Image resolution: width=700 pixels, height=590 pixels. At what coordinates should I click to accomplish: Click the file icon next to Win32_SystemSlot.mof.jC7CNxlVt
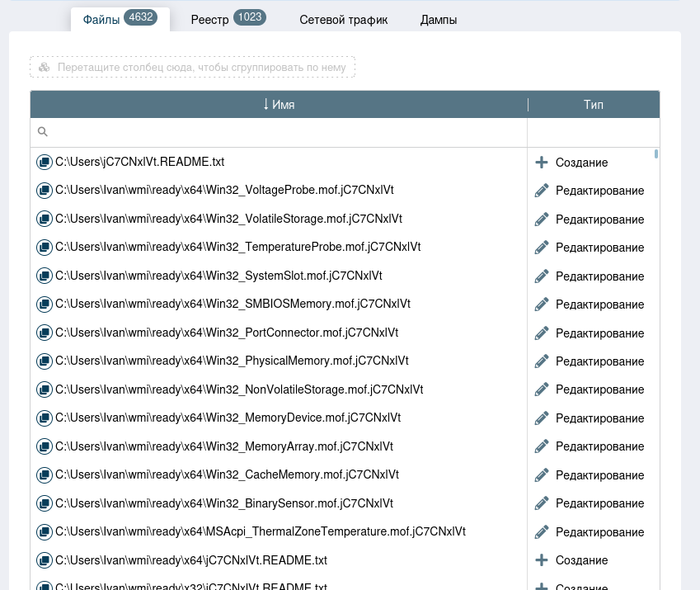[x=45, y=276]
